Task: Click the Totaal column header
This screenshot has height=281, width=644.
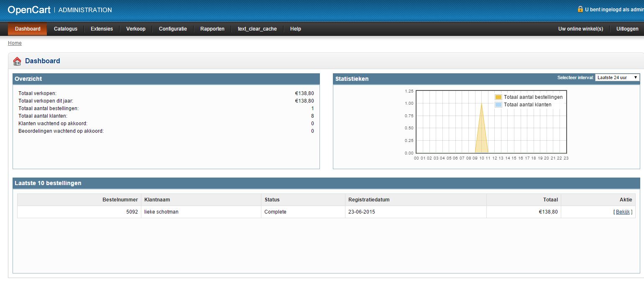Action: pyautogui.click(x=524, y=200)
